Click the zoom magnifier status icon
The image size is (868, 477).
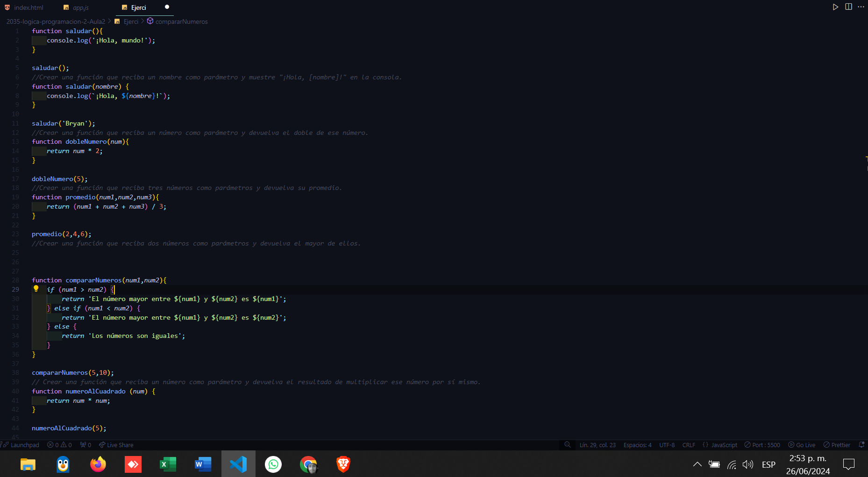coord(568,445)
